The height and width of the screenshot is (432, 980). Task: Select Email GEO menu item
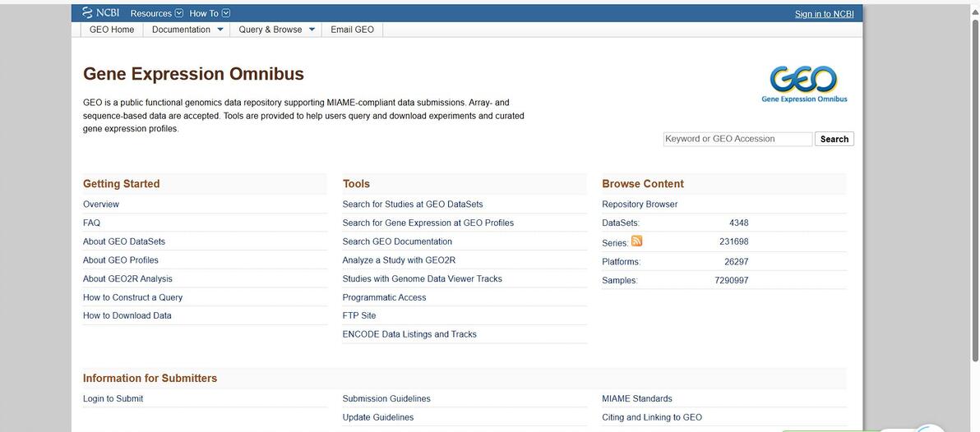pos(353,30)
